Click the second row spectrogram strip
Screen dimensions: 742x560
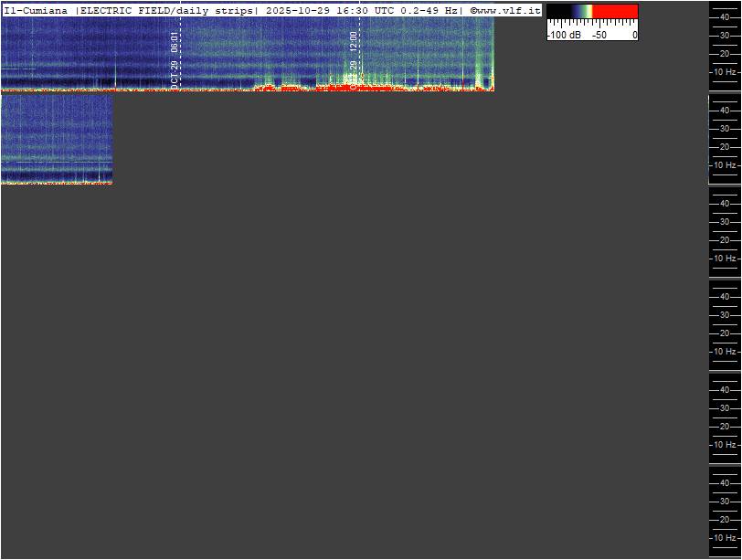click(x=56, y=139)
